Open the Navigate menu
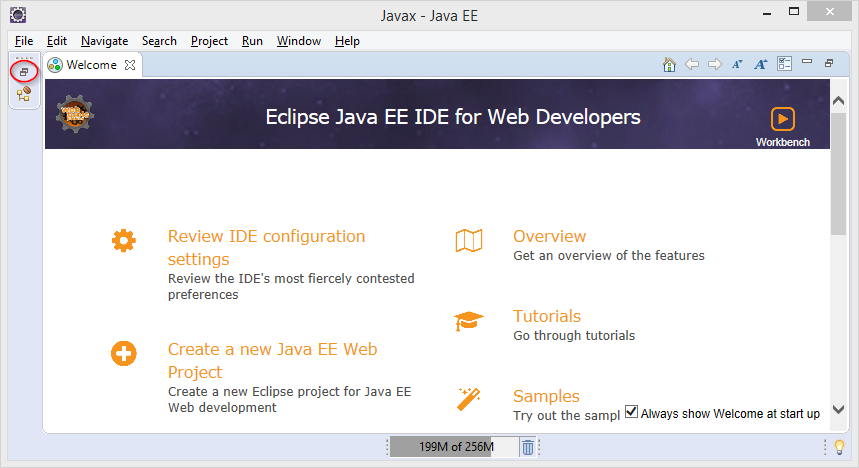The image size is (859, 468). click(x=104, y=41)
